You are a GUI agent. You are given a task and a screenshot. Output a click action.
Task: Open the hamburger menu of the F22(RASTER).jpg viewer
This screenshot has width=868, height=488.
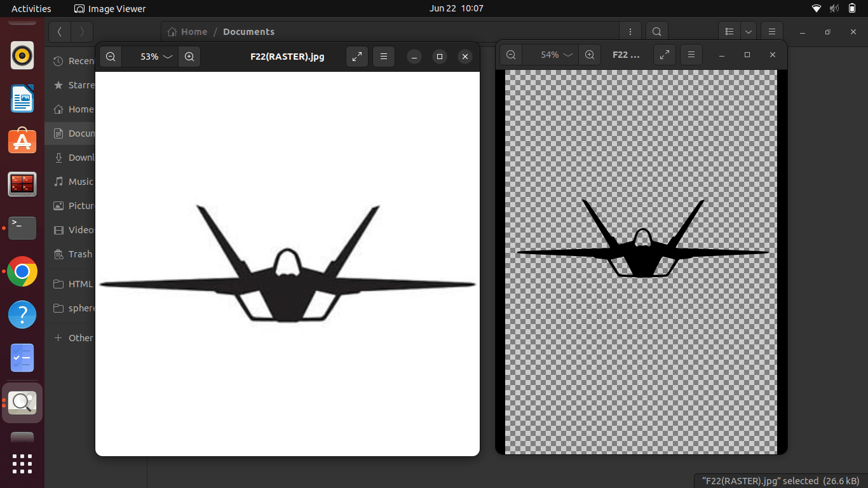click(384, 57)
